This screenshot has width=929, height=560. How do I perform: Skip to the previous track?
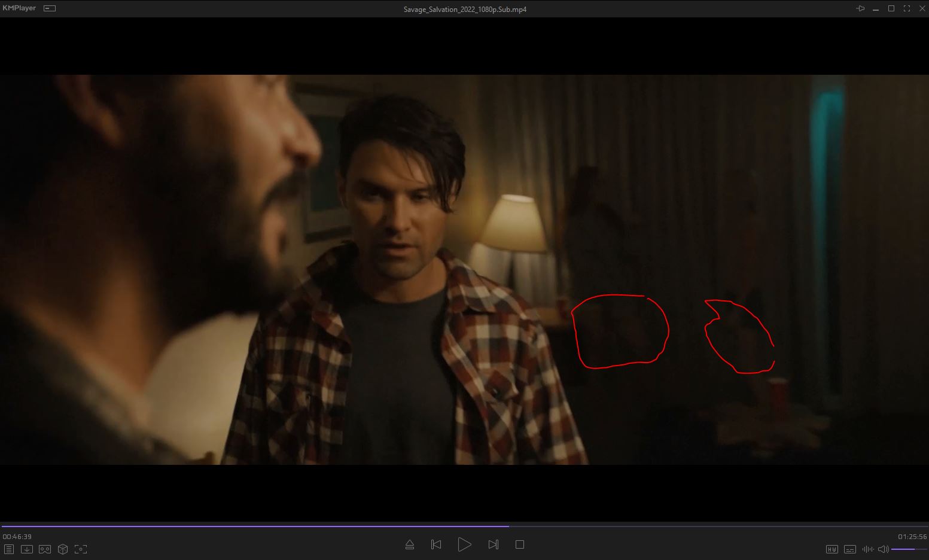[436, 544]
